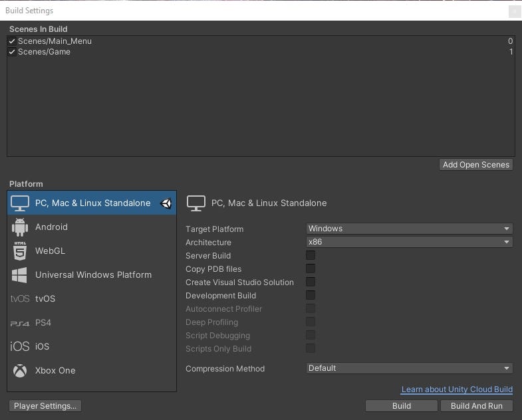The image size is (522, 420).
Task: Choose the iOS platform icon
Action: pos(20,346)
